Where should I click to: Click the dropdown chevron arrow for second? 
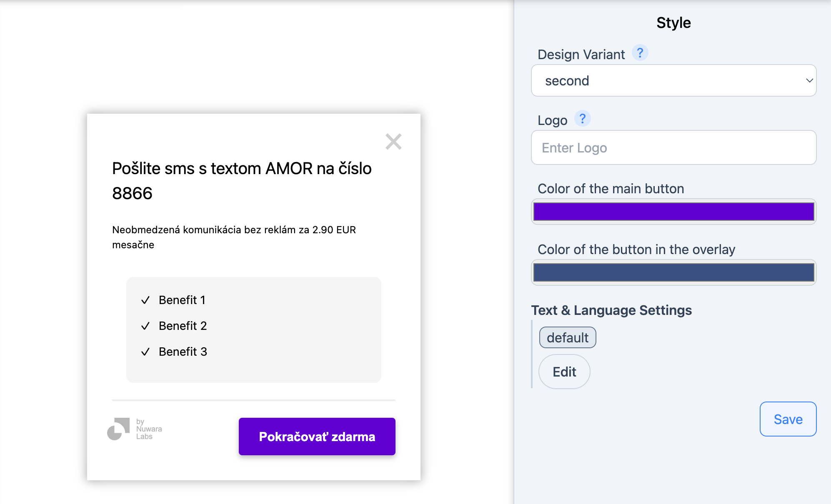tap(809, 80)
